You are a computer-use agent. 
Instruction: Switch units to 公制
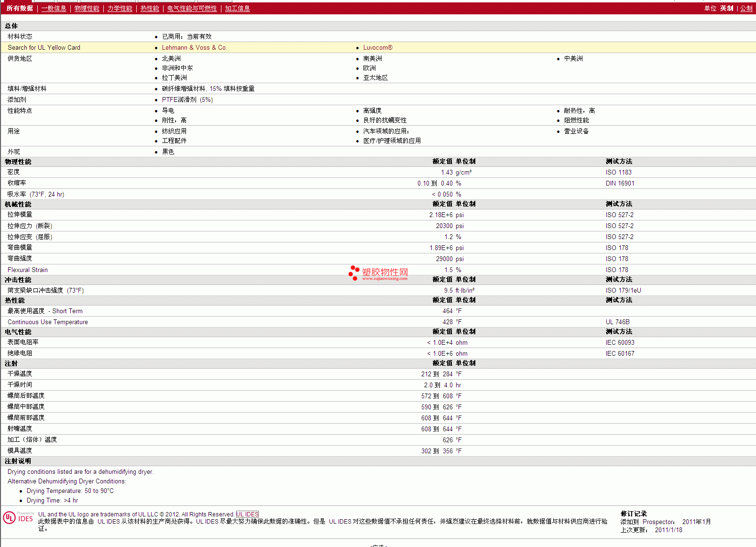[746, 8]
